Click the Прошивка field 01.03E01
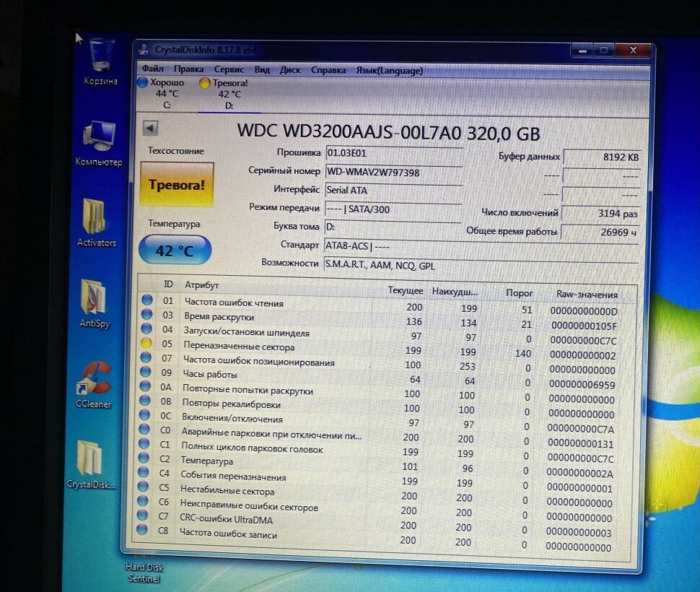This screenshot has width=700, height=592. pos(394,154)
